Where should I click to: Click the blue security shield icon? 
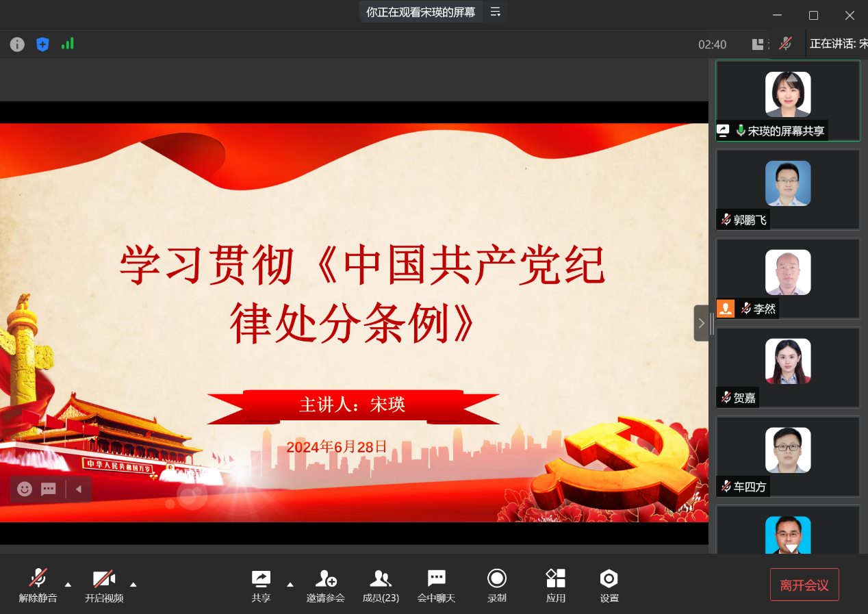coord(42,44)
